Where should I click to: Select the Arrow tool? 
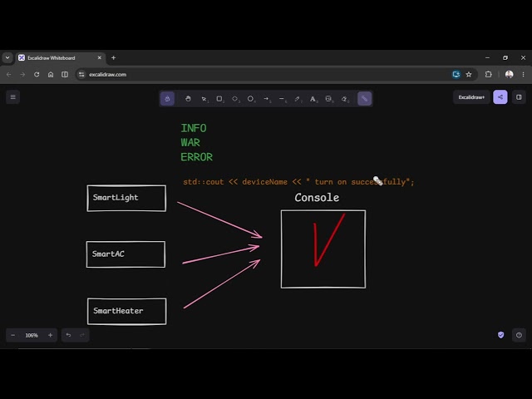click(x=266, y=99)
